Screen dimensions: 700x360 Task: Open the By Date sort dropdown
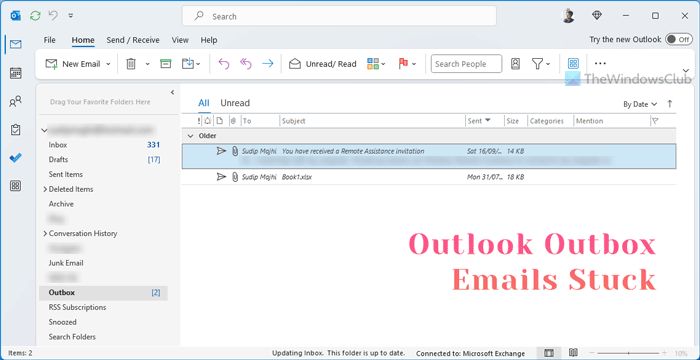click(x=640, y=104)
